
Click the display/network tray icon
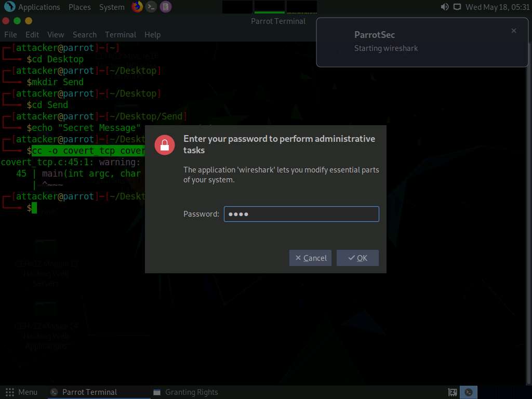pyautogui.click(x=457, y=7)
